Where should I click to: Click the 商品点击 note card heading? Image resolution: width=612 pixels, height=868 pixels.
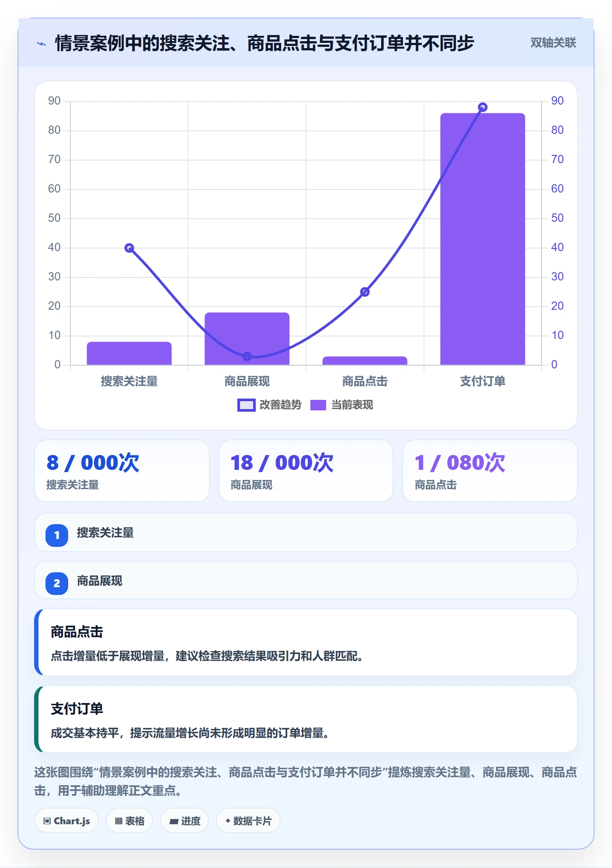click(77, 632)
